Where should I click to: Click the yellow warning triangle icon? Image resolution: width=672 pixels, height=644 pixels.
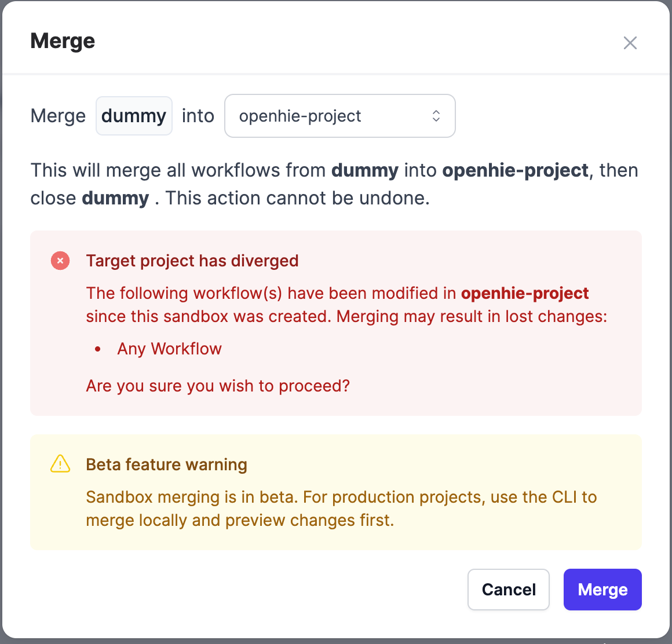point(60,464)
